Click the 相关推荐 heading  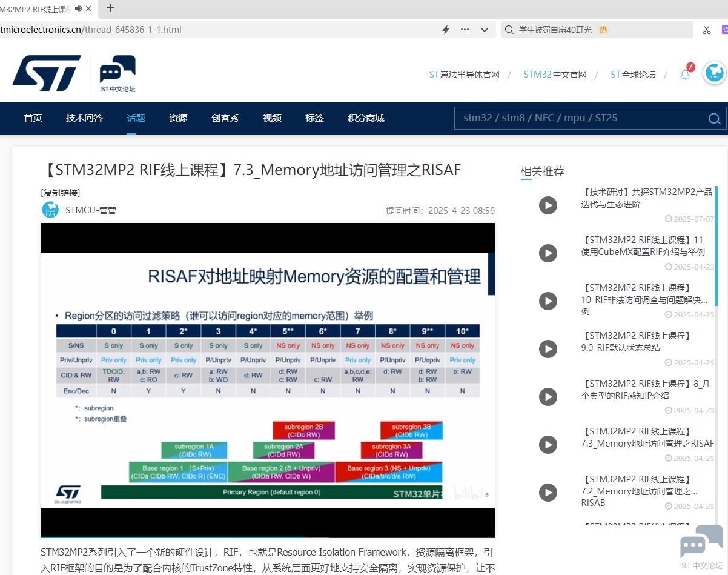click(x=543, y=171)
